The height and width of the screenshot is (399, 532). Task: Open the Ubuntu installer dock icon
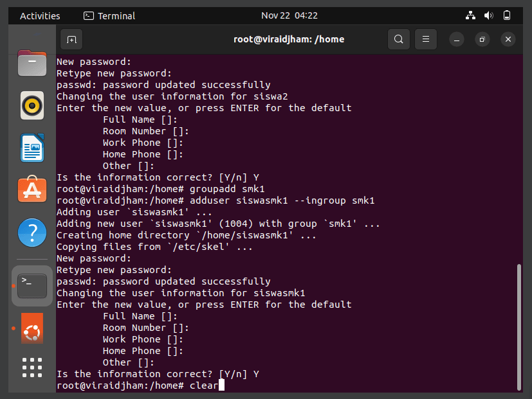(x=32, y=328)
